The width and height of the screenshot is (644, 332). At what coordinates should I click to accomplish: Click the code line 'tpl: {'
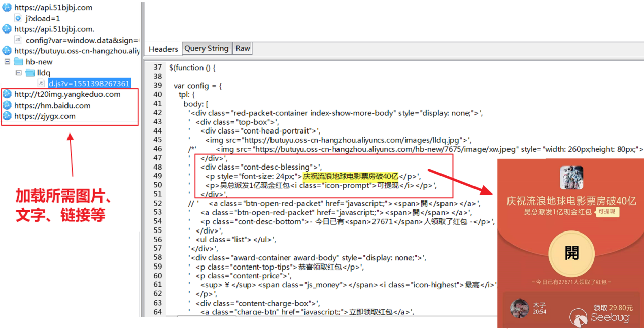(x=187, y=95)
